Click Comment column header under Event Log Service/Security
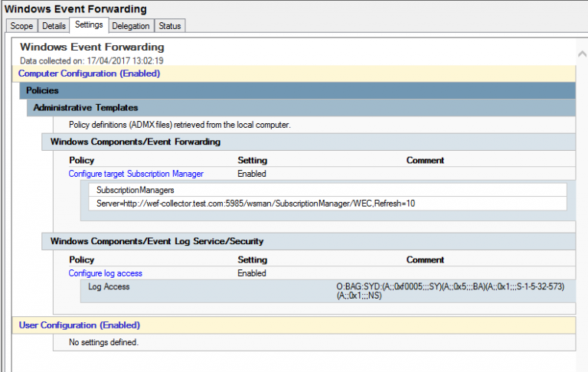The width and height of the screenshot is (588, 372). (x=425, y=260)
